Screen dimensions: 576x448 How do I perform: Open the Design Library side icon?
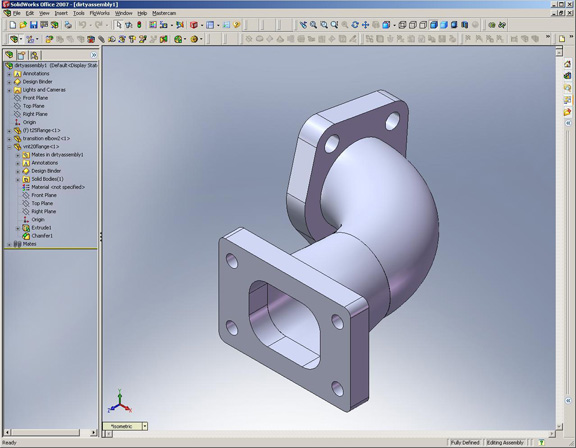coord(568,76)
